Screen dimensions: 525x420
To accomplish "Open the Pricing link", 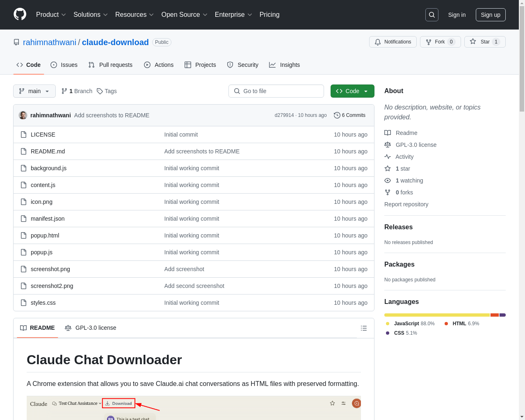I will (x=269, y=15).
